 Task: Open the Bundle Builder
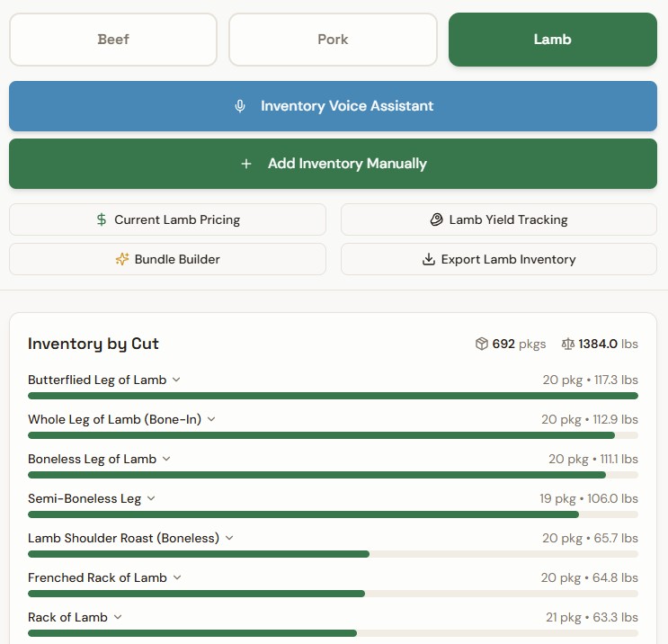click(168, 259)
